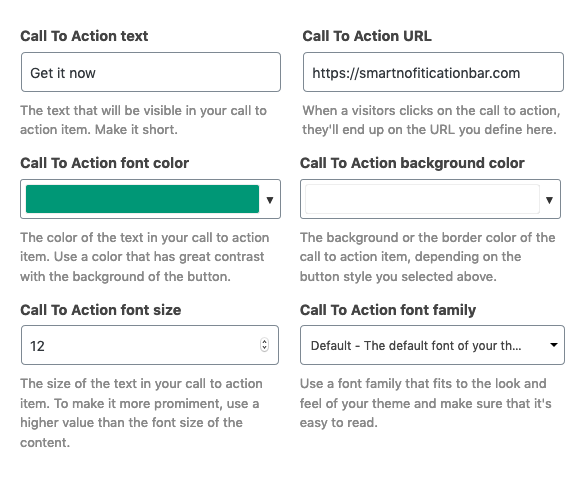Screen dimensions: 584x479
Task: Click the font family dropdown caret arrow
Action: (x=554, y=345)
